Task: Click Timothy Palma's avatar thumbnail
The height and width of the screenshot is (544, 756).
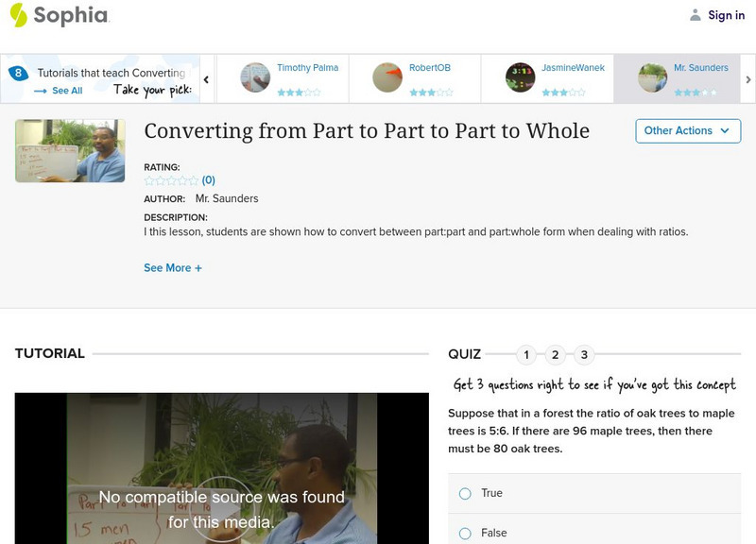Action: (255, 77)
